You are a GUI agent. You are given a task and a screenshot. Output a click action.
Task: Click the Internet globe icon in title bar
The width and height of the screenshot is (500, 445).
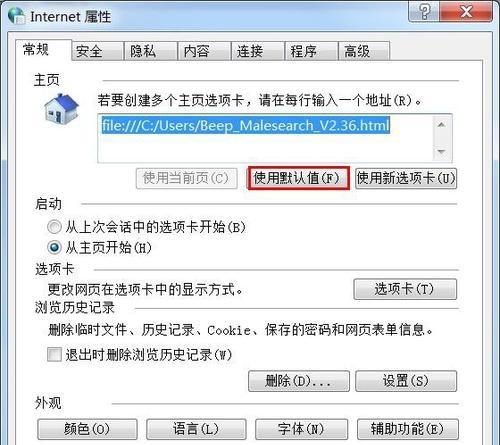click(17, 16)
